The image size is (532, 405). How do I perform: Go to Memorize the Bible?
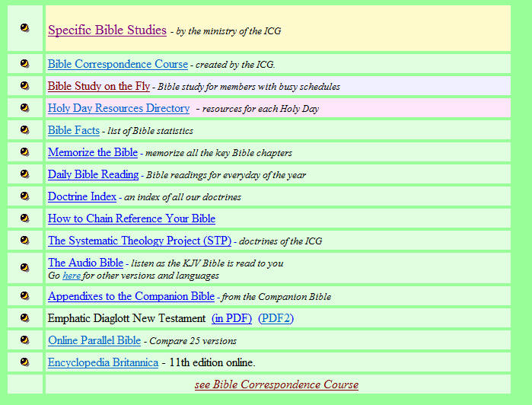93,152
